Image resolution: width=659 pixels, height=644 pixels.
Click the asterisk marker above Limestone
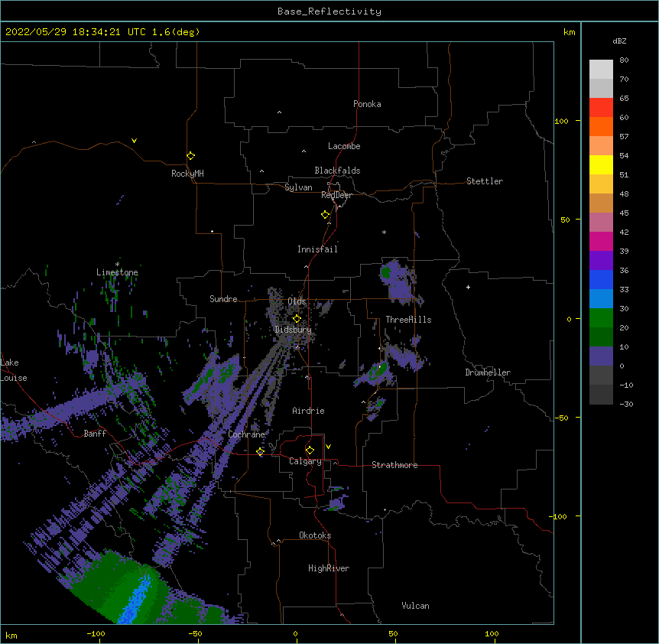click(x=117, y=264)
